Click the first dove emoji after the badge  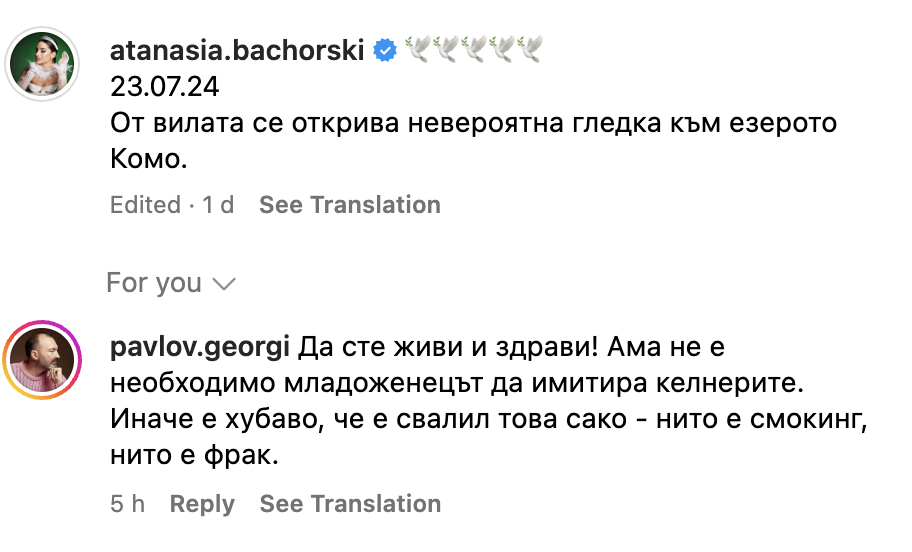(417, 50)
